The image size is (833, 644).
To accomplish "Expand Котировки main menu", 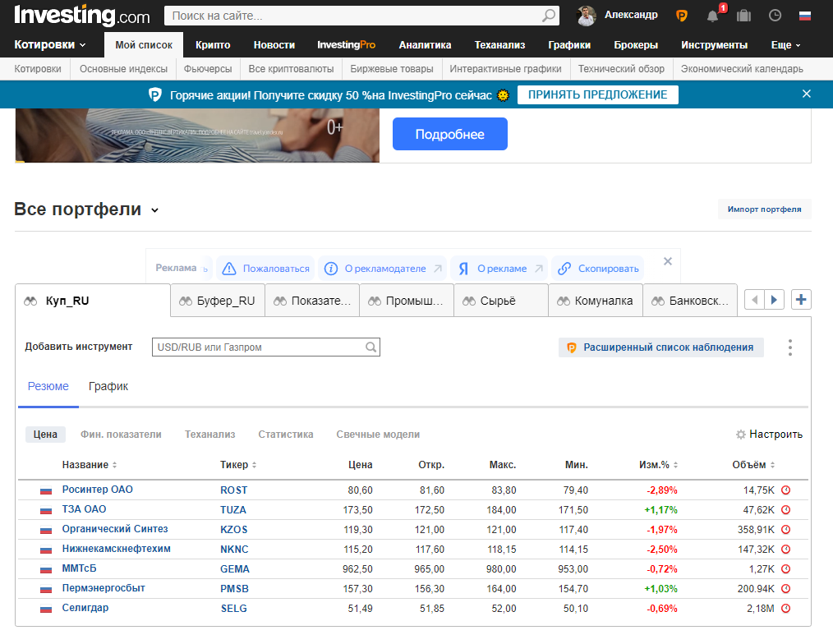I will click(49, 44).
